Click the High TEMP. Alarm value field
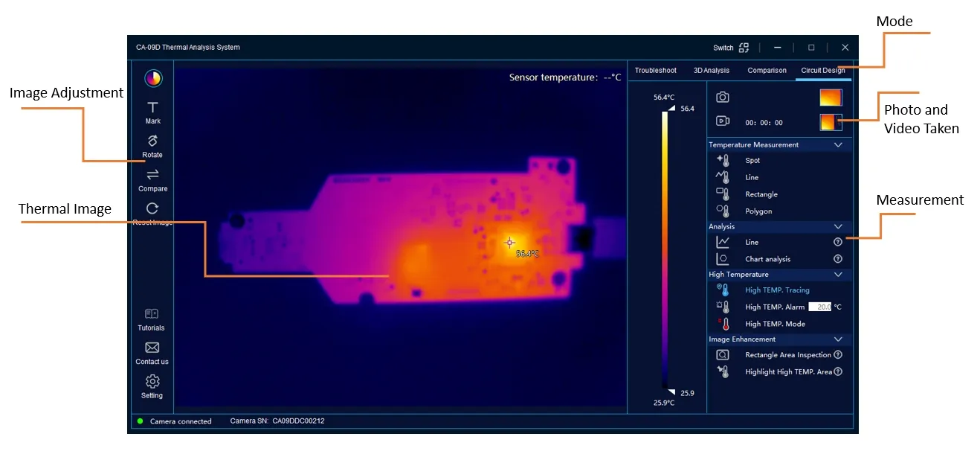The width and height of the screenshot is (980, 460). pyautogui.click(x=820, y=307)
